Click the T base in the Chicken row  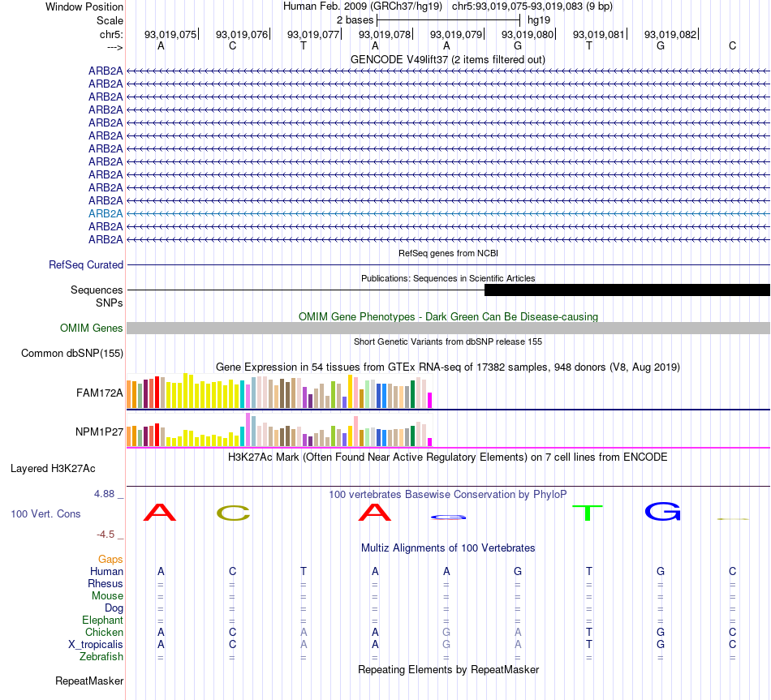(589, 632)
